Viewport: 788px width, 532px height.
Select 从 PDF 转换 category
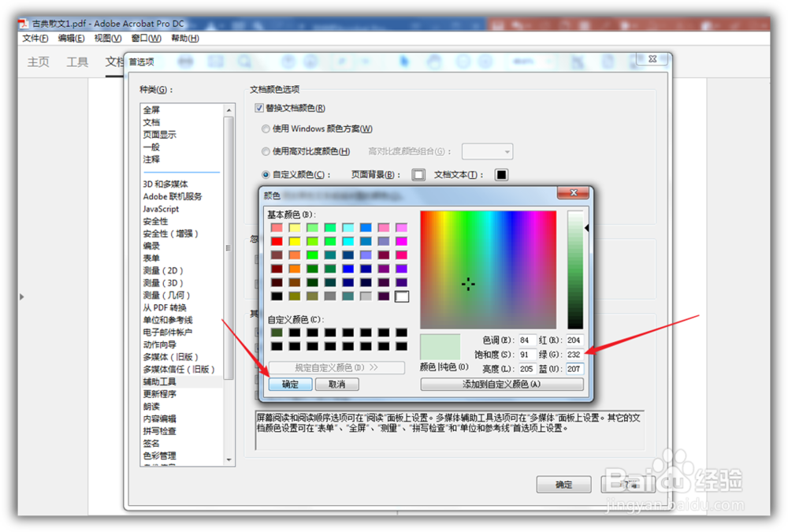[165, 307]
